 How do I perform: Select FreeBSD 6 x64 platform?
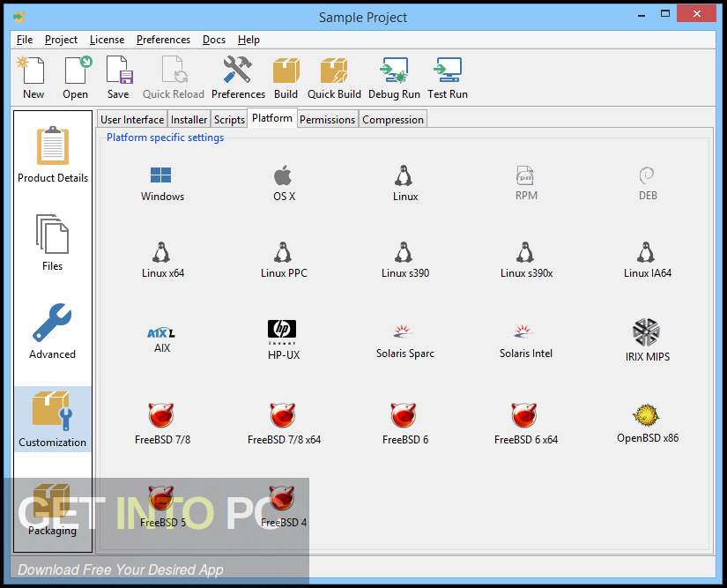pos(526,424)
